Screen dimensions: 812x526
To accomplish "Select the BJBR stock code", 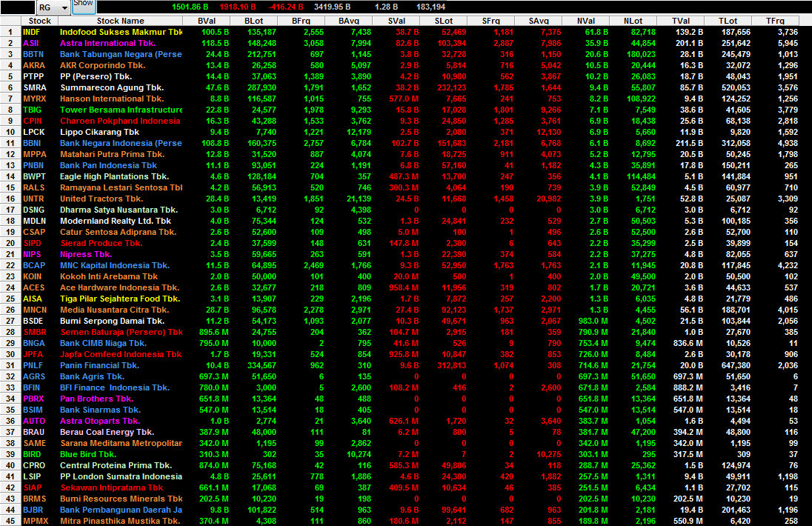I will 33,510.
